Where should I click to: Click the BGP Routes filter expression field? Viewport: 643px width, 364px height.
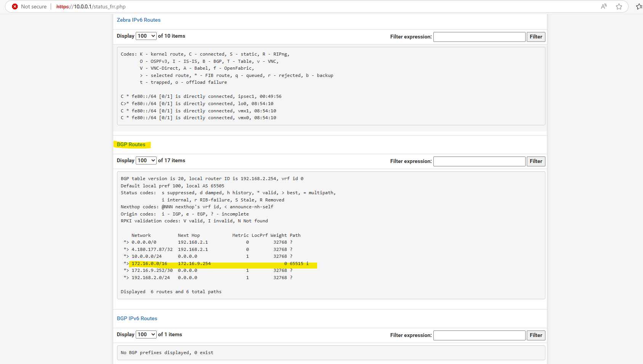tap(479, 161)
